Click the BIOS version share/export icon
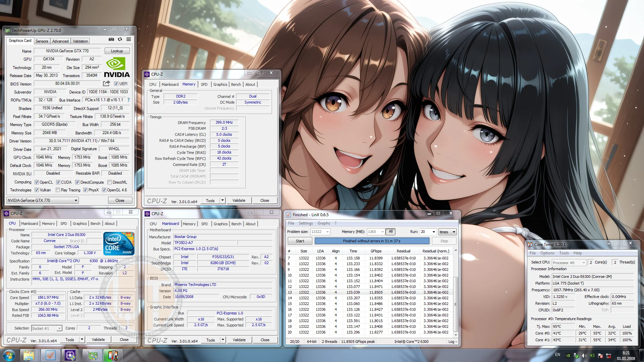The width and height of the screenshot is (644, 362). [x=106, y=83]
